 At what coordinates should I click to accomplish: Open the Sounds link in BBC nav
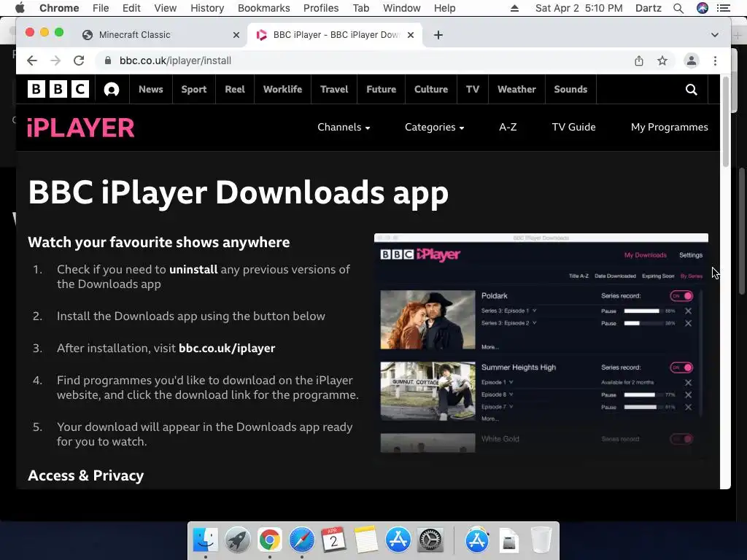click(x=570, y=89)
